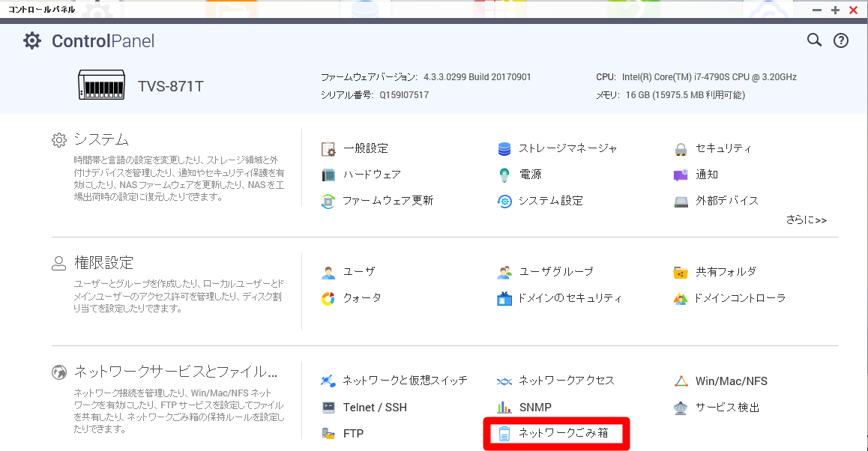Open the システム category heading
This screenshot has width=868, height=451.
(x=101, y=139)
